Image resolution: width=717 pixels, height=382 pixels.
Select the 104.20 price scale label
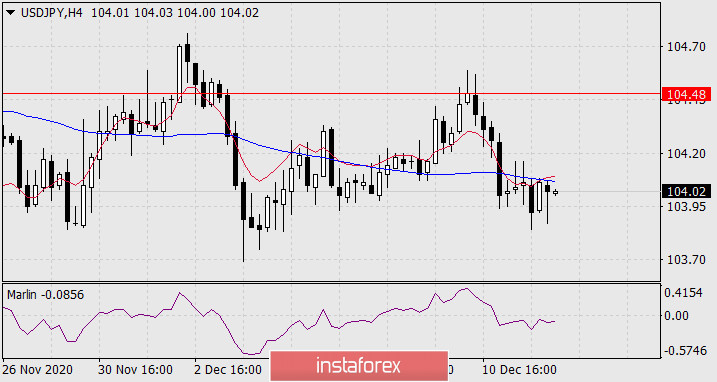[x=686, y=154]
